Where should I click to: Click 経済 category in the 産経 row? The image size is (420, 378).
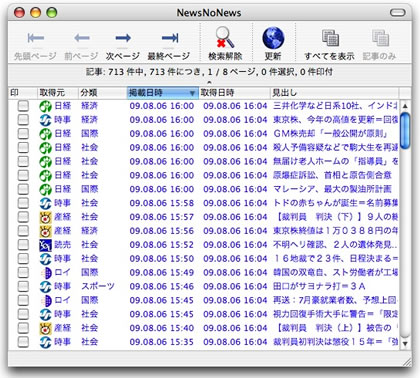(89, 231)
